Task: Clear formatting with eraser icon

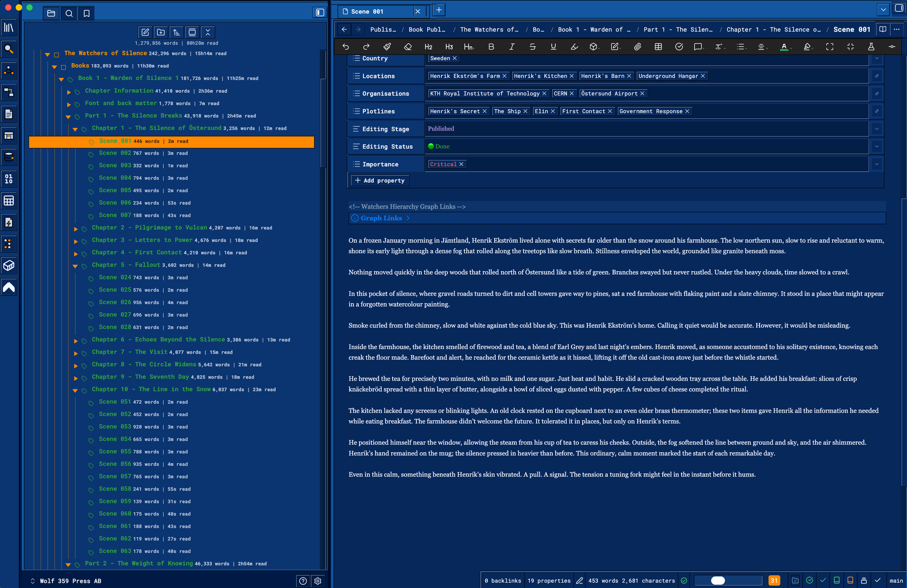Action: [x=408, y=47]
